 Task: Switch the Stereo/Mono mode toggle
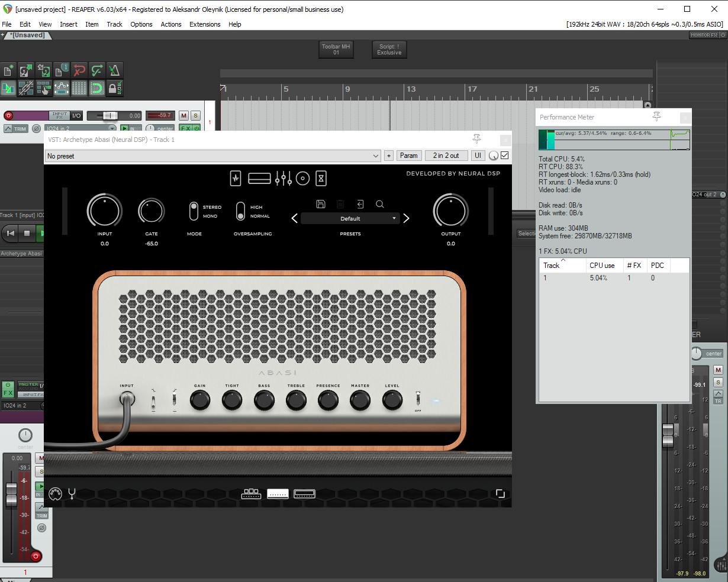pos(194,211)
